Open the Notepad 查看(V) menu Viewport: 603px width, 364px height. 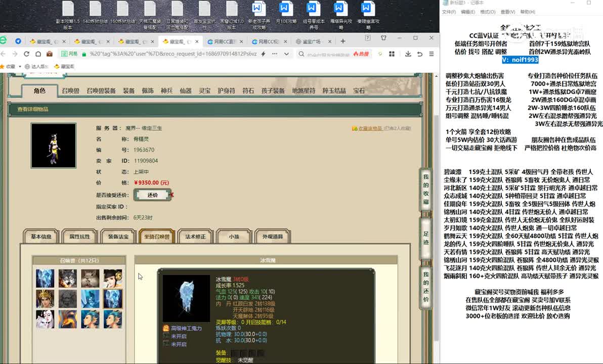click(507, 12)
